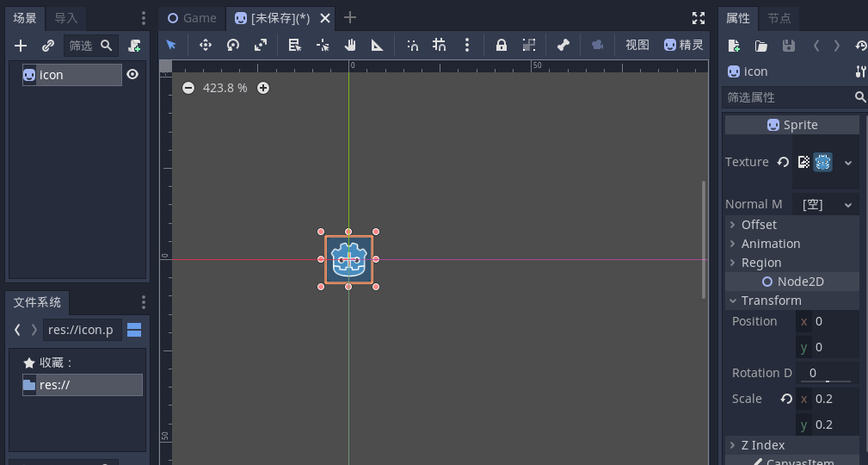This screenshot has width=868, height=465.
Task: Select the res:// folder
Action: [83, 385]
